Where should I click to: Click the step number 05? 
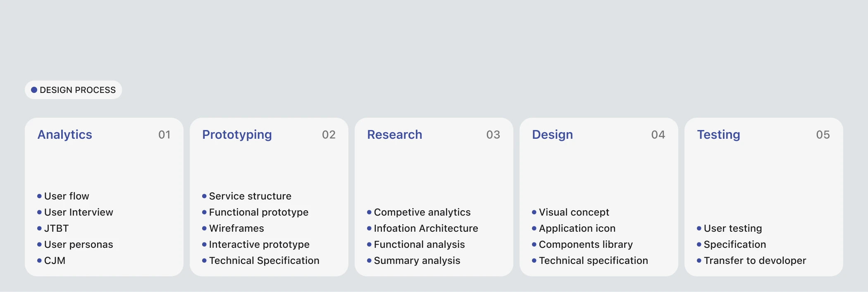click(x=823, y=135)
